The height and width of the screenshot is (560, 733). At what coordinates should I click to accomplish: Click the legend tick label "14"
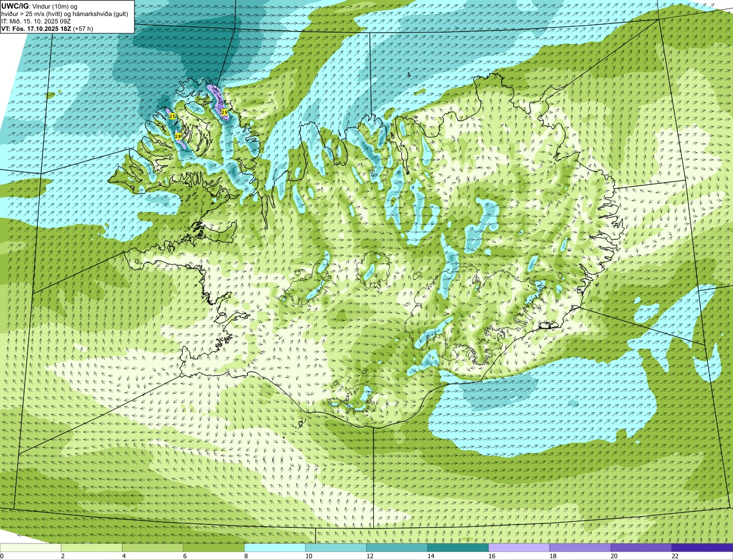pos(431,556)
